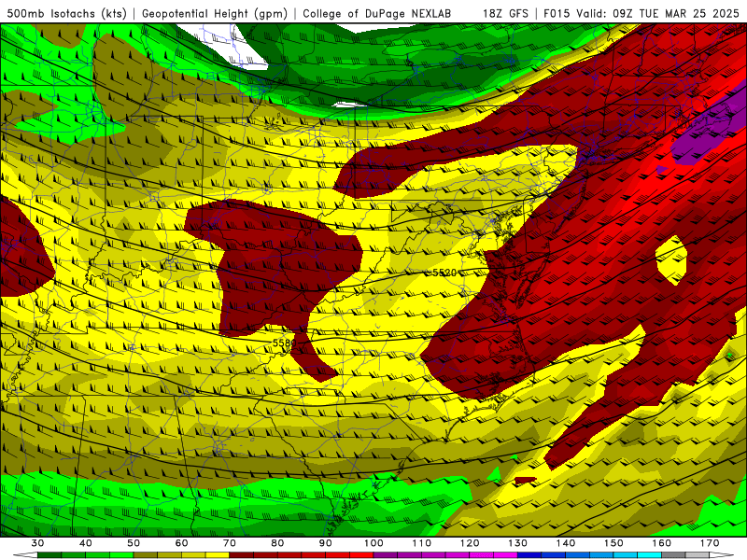Click the 170 tick label on colorbar
The height and width of the screenshot is (560, 747).
(x=710, y=543)
